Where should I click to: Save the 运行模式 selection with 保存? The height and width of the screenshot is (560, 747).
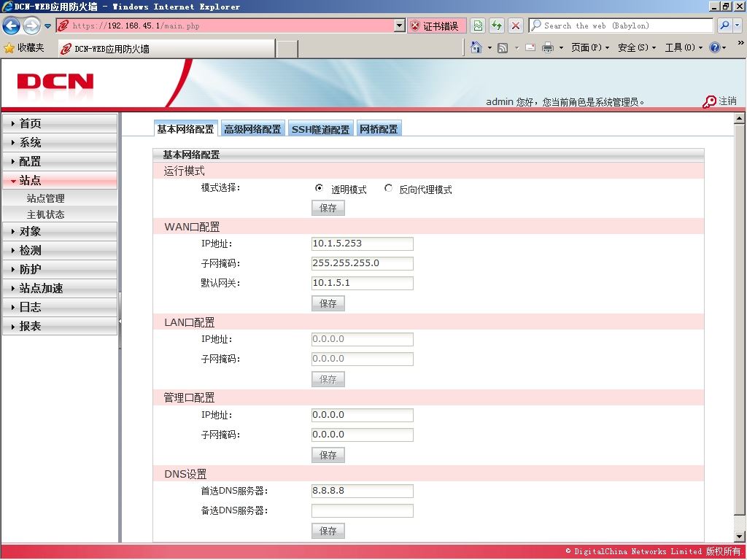click(328, 208)
